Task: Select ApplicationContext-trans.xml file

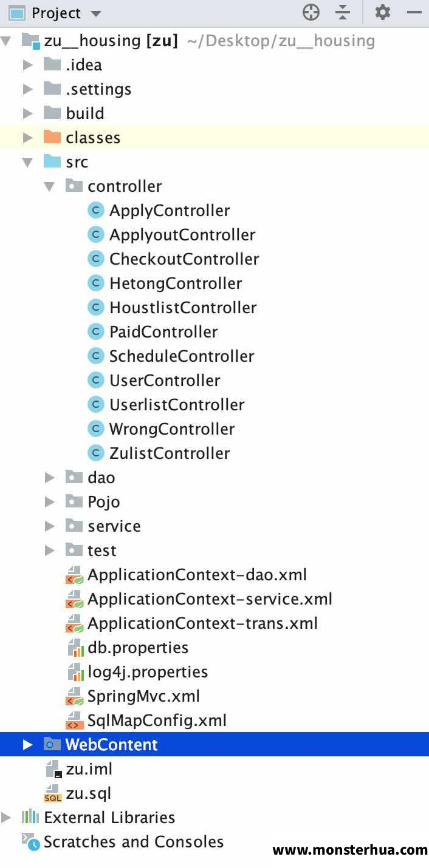Action: pos(202,623)
